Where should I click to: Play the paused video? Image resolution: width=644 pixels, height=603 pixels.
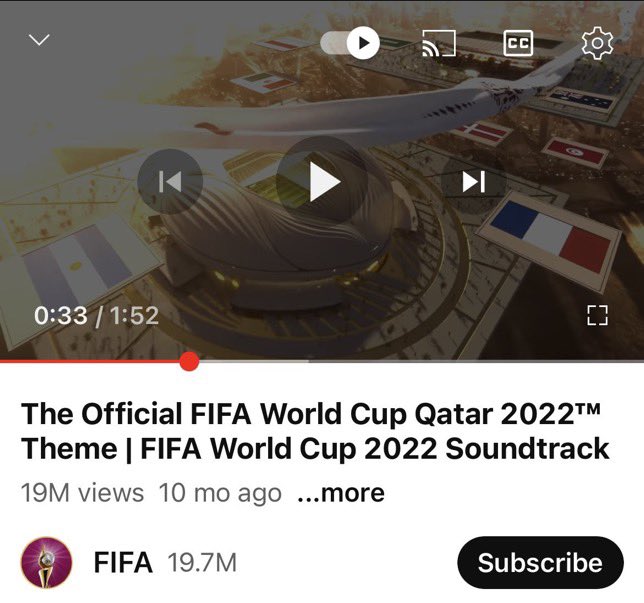click(322, 181)
